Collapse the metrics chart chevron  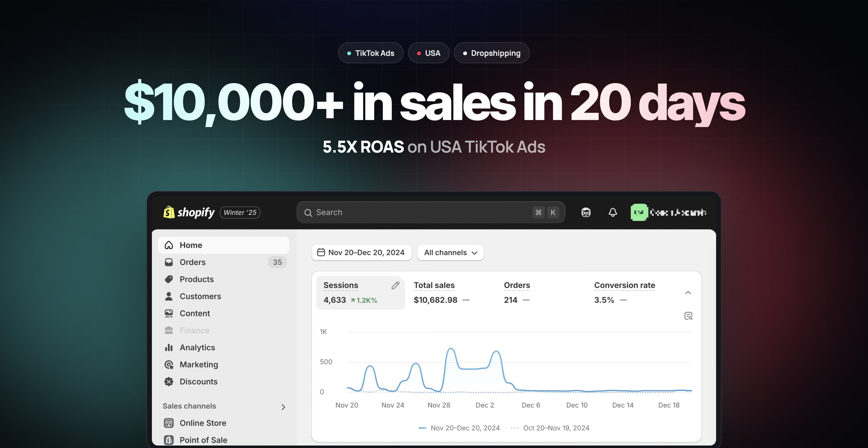[x=688, y=293]
